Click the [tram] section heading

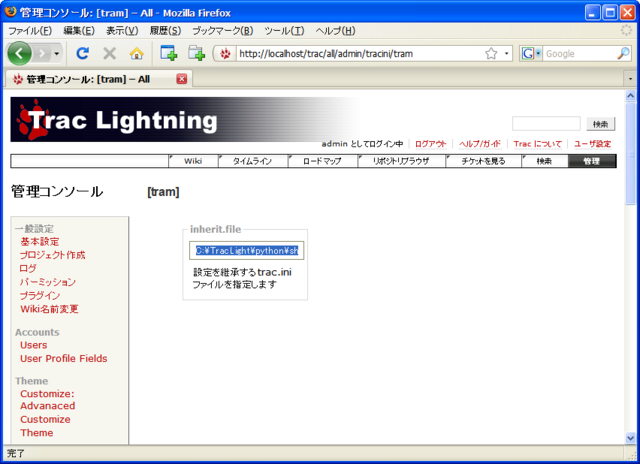163,192
